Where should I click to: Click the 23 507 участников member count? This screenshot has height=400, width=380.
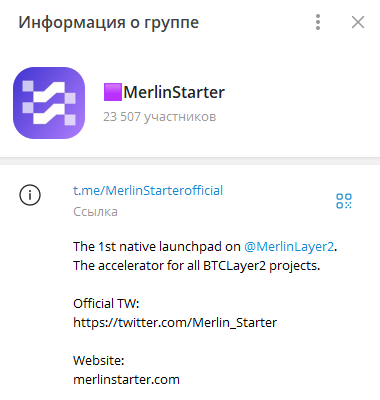point(160,117)
